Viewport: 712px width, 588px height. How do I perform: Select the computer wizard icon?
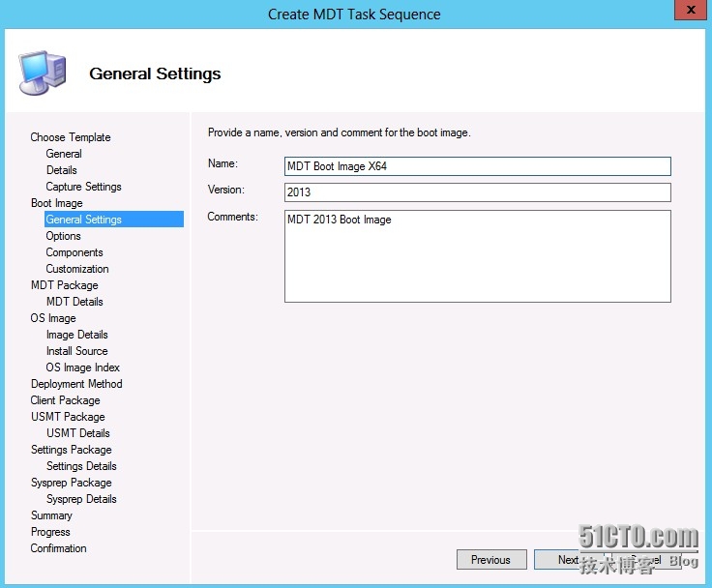[x=43, y=73]
